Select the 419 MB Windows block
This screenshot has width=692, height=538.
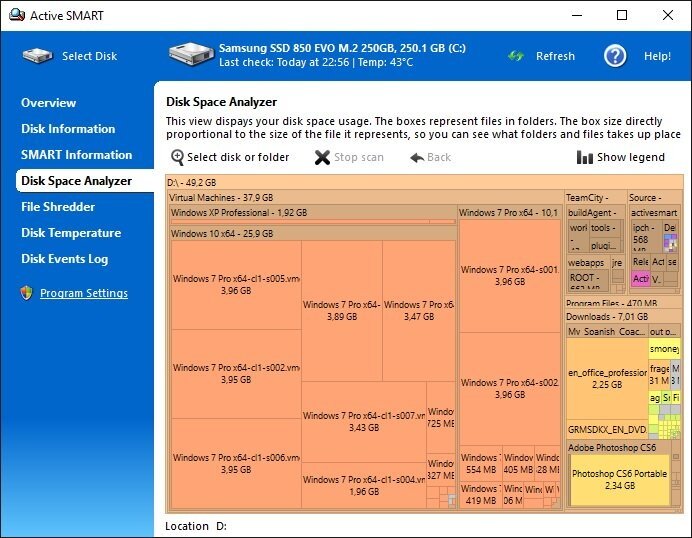481,495
